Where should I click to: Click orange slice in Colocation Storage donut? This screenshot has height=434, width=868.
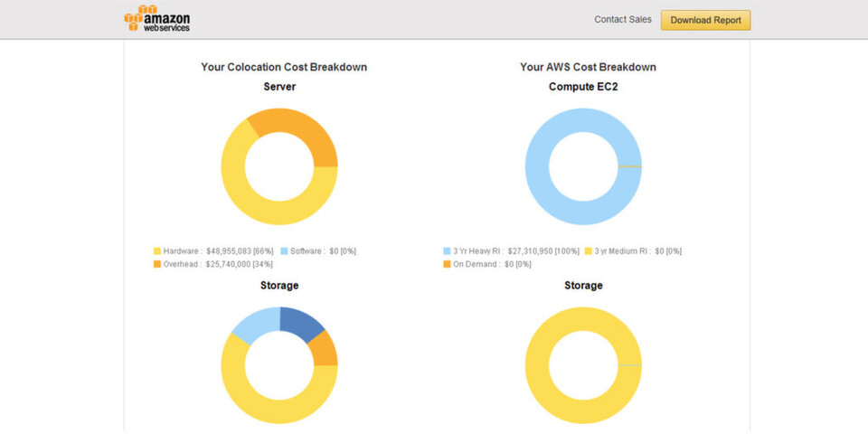point(324,350)
